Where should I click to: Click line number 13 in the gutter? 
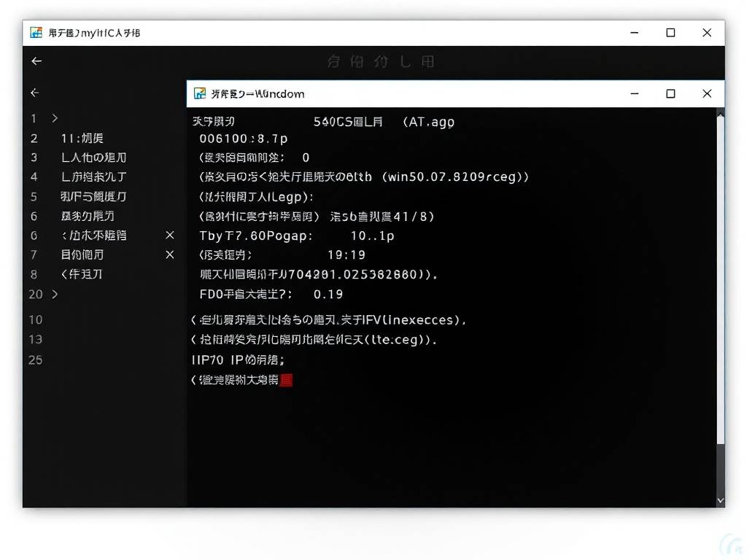click(36, 340)
